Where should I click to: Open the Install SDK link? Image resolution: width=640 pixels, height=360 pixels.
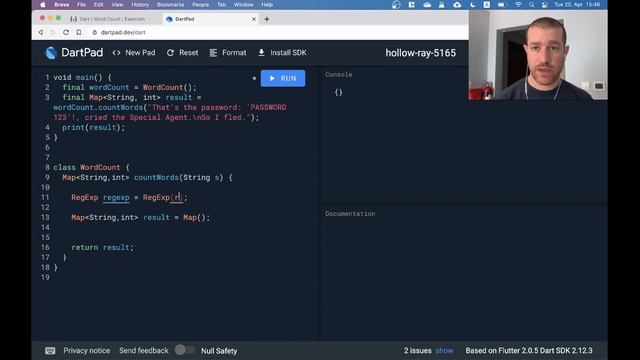click(282, 53)
